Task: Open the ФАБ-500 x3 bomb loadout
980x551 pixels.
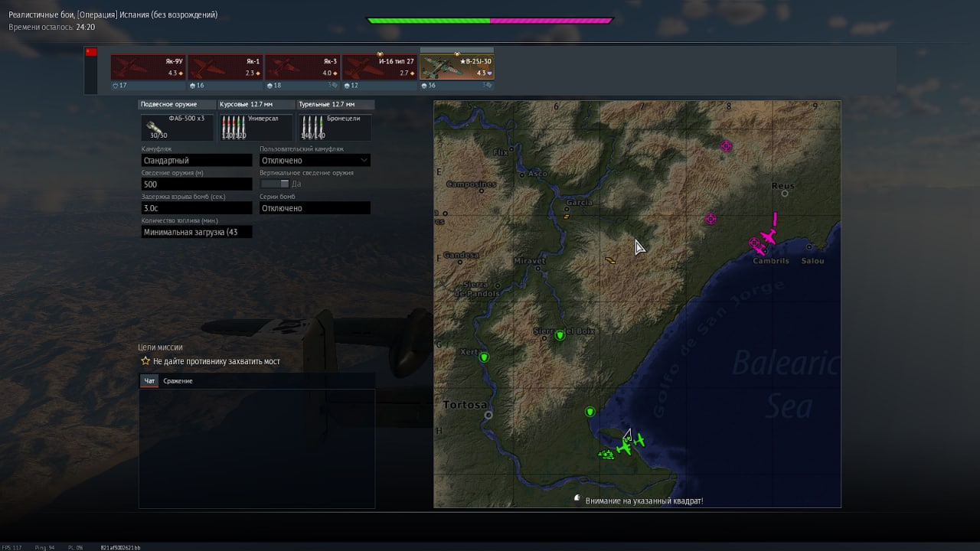Action: click(178, 127)
